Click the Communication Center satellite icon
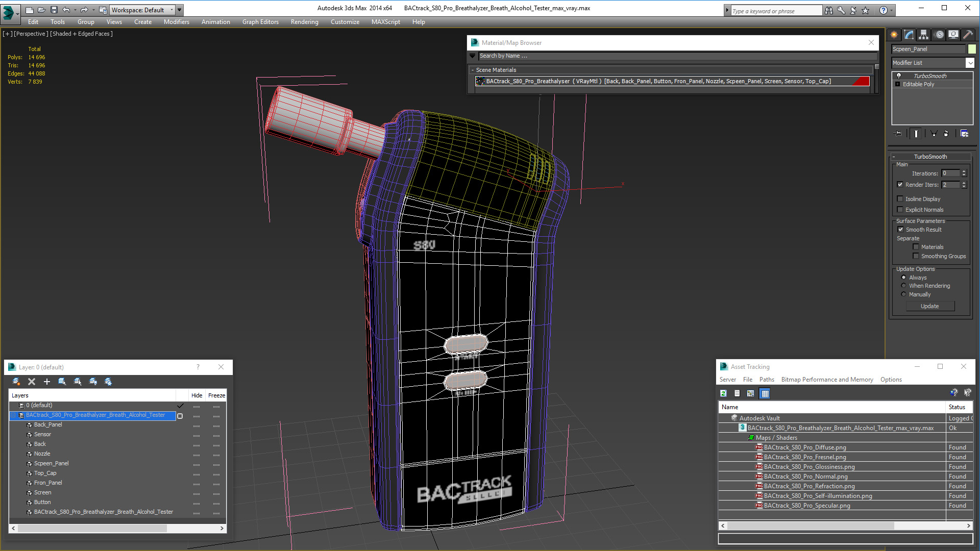This screenshot has width=980, height=551. [x=853, y=10]
